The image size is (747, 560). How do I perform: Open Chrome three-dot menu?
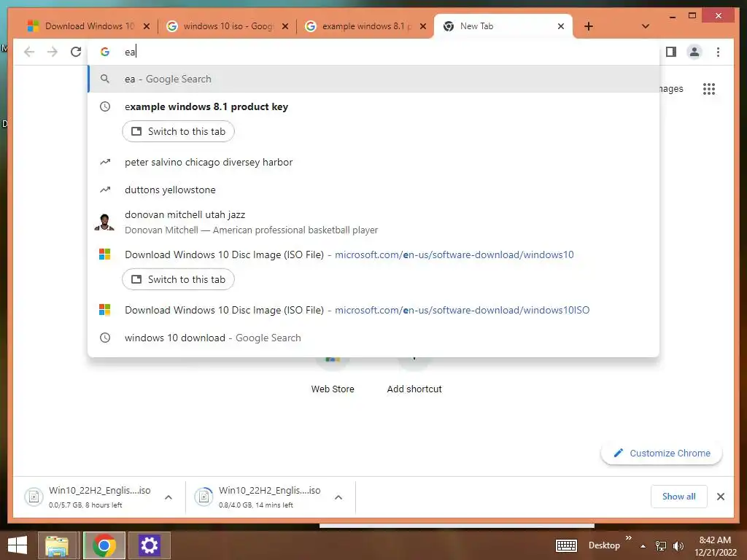pos(718,52)
